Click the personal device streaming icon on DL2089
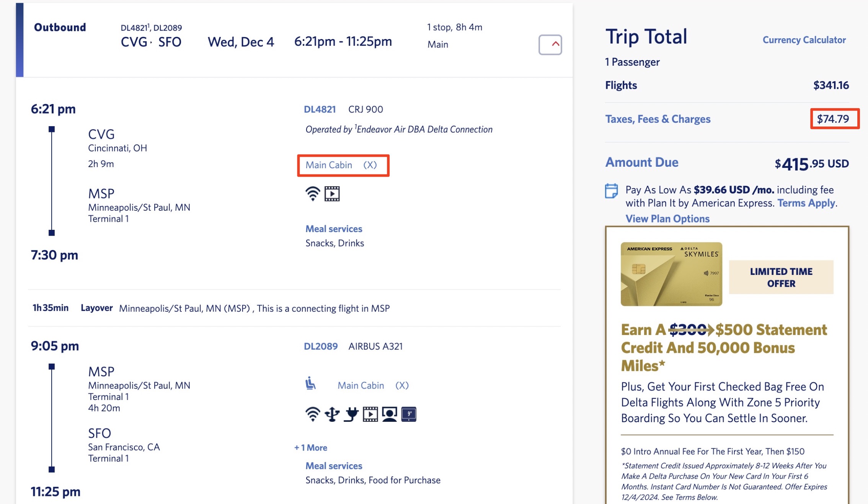 pos(390,413)
